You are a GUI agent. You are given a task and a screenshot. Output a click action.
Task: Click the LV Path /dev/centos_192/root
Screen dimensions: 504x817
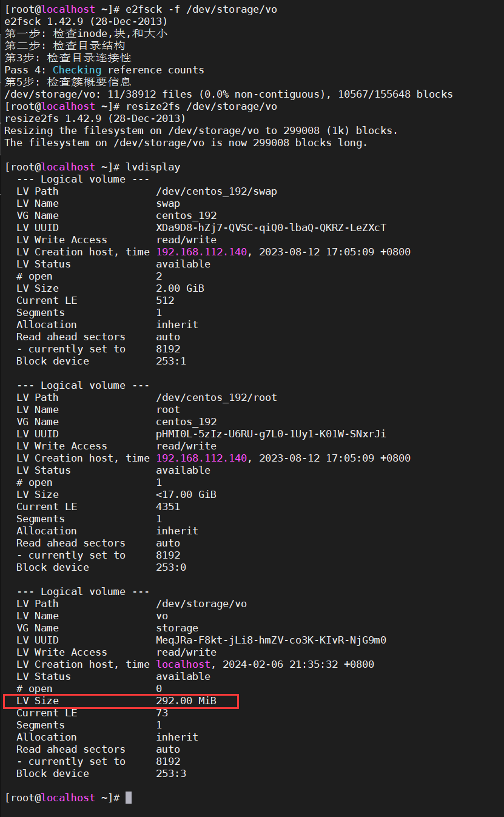217,397
